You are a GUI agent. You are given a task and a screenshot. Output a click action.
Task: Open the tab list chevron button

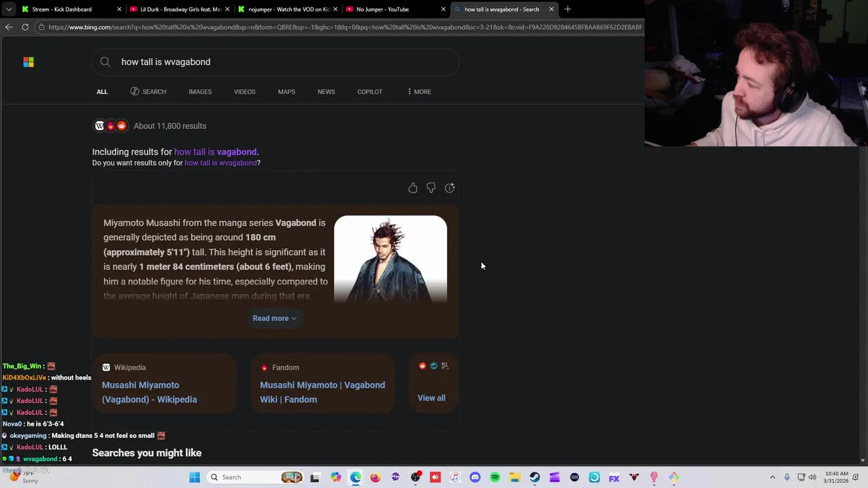pyautogui.click(x=8, y=9)
